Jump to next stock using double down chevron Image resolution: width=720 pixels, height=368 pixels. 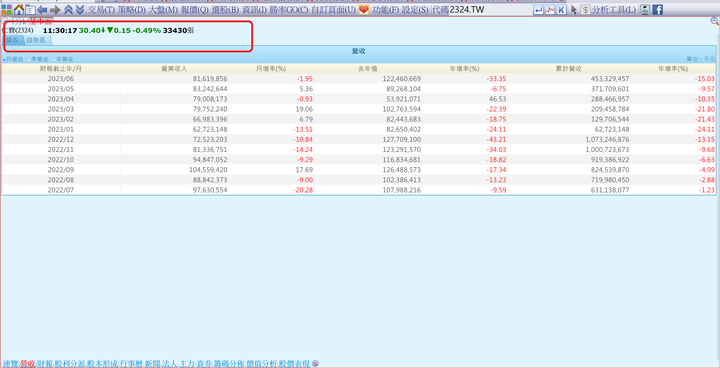[x=80, y=10]
